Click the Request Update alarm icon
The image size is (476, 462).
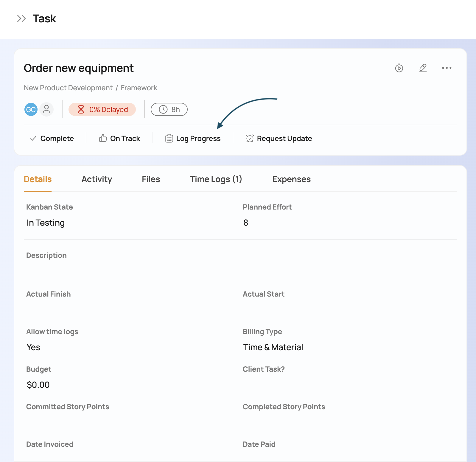coord(250,139)
